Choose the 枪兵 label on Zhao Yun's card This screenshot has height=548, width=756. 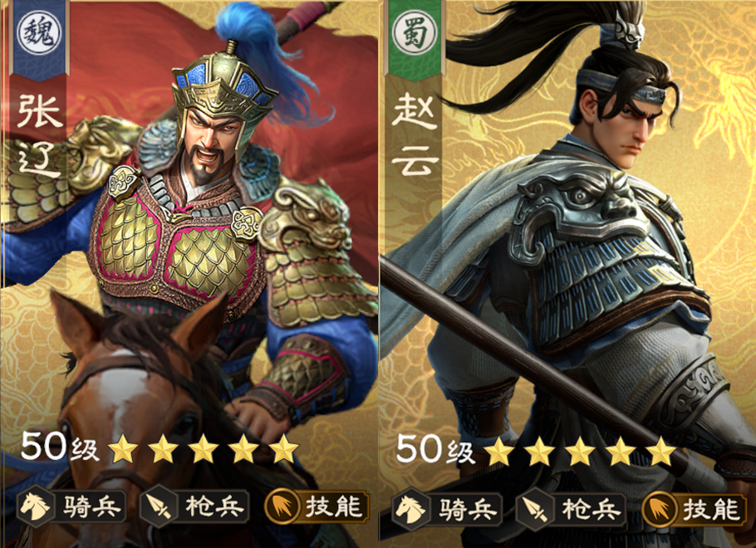pyautogui.click(x=590, y=509)
